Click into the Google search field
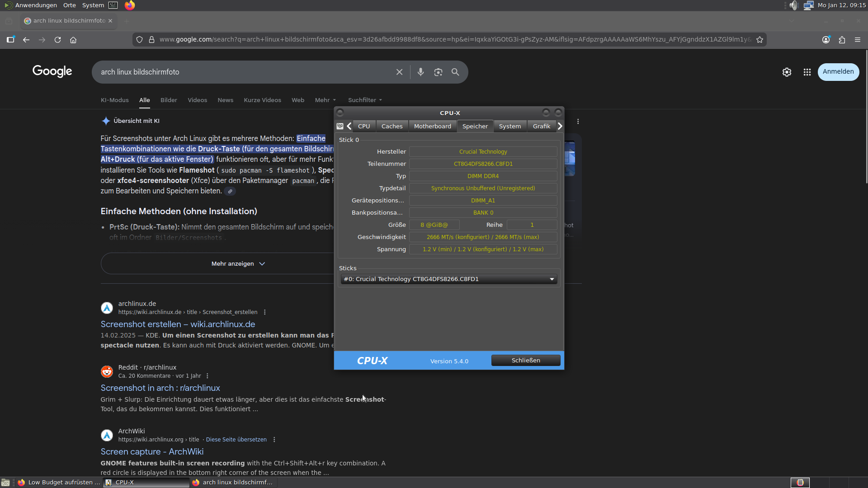 [244, 72]
